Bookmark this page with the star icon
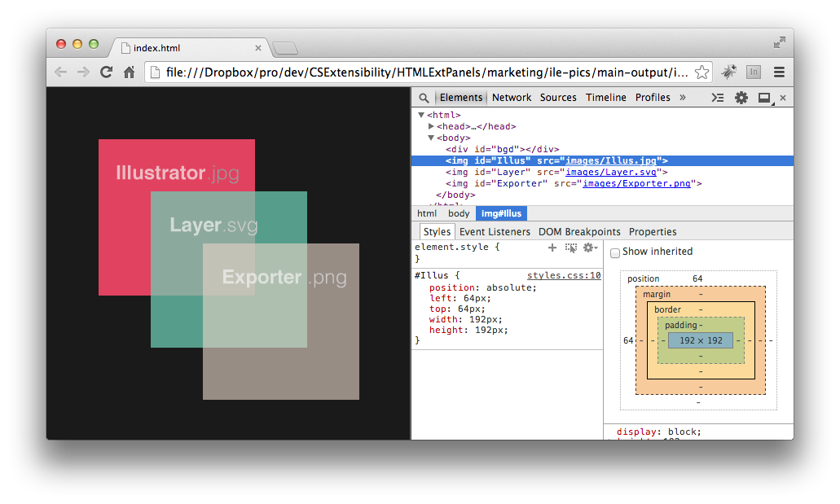840x504 pixels. pos(701,72)
